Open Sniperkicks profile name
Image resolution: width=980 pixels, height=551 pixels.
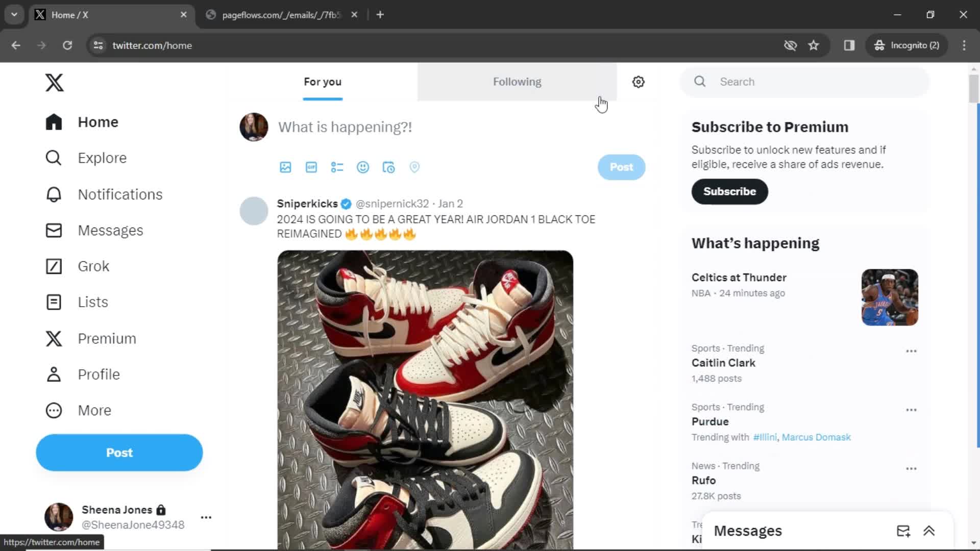(x=307, y=204)
